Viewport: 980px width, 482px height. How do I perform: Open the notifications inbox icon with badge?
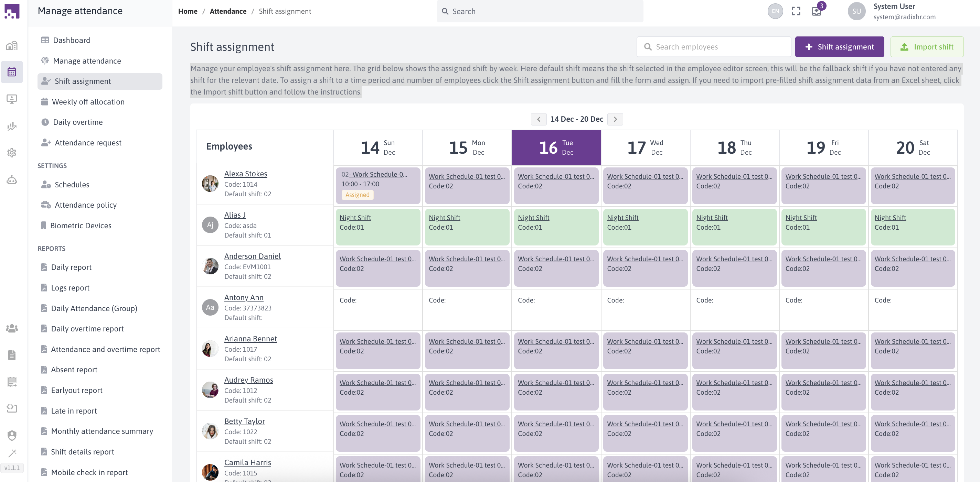tap(817, 11)
